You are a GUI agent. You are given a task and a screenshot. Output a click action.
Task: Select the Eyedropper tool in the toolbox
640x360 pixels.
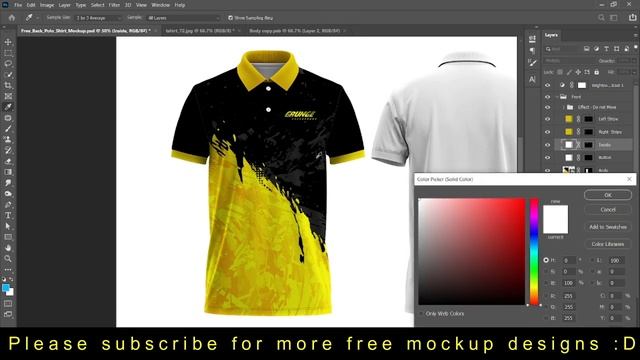tap(8, 107)
